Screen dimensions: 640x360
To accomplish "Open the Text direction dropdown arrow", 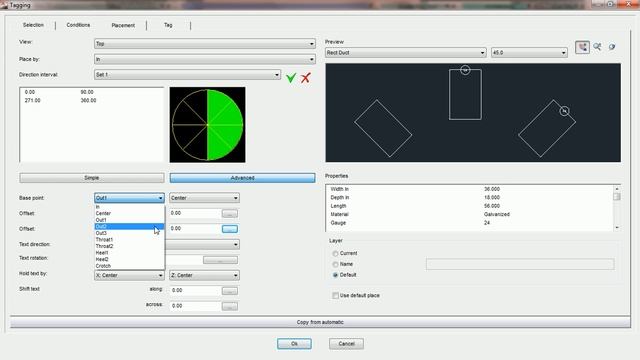I will [x=236, y=244].
